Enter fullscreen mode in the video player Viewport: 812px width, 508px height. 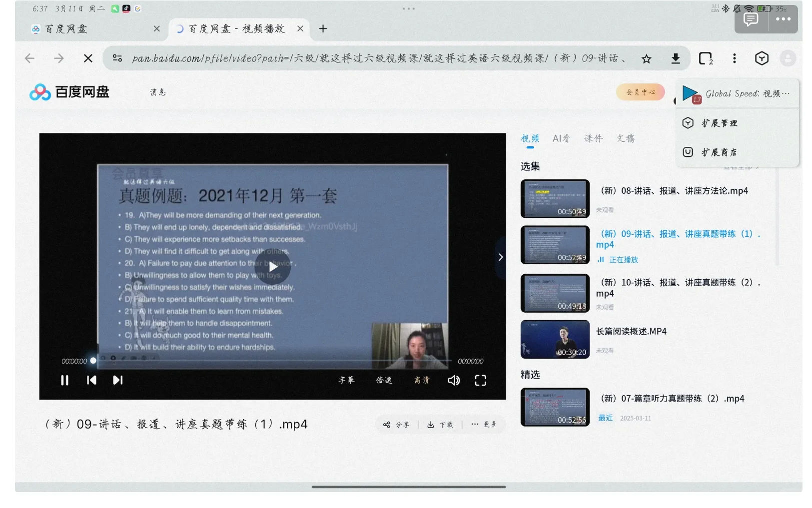(480, 380)
